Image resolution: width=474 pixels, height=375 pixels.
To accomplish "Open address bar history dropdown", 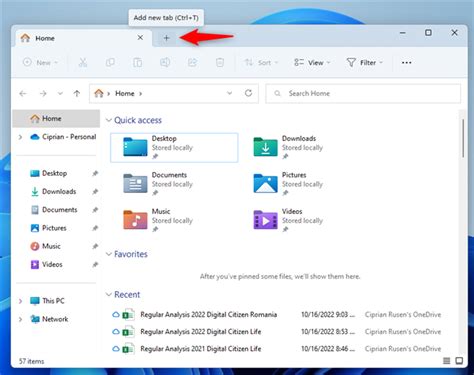I will (229, 93).
